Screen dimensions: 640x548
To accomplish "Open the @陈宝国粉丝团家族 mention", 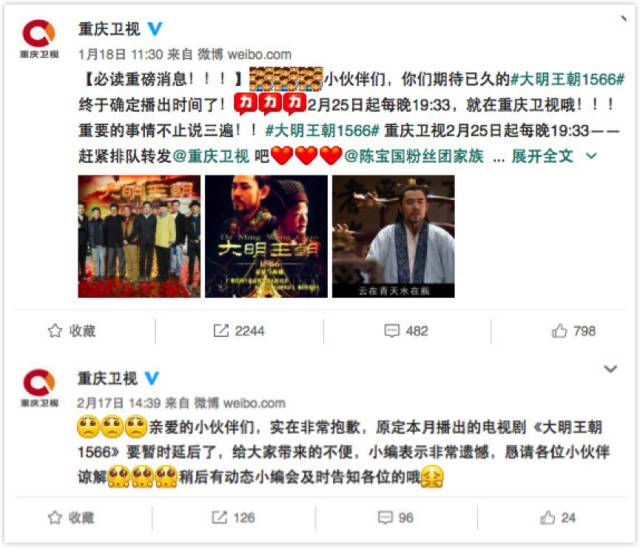I will 414,156.
